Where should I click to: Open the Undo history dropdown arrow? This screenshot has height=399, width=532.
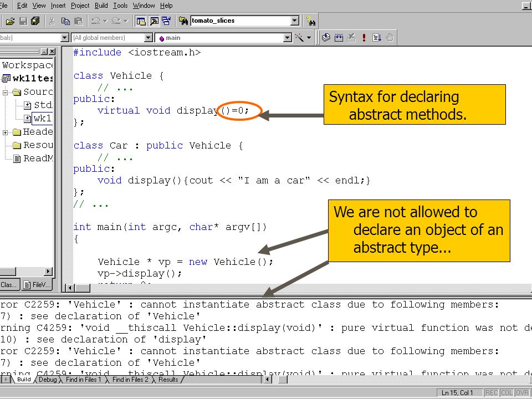tap(105, 21)
